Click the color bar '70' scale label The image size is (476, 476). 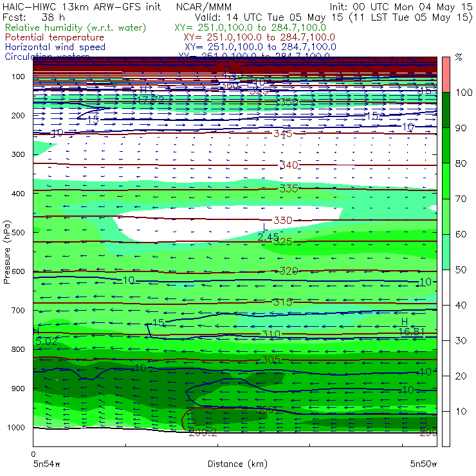tap(461, 199)
